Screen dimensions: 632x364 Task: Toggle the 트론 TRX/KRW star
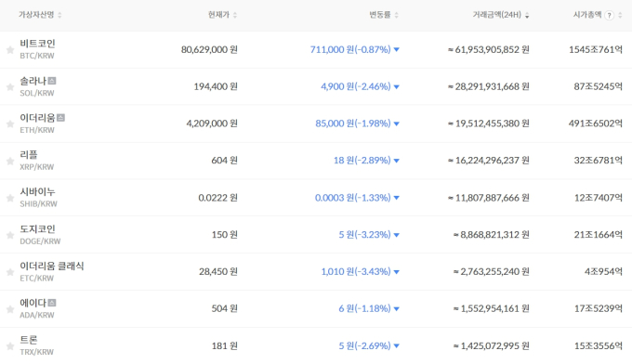pos(10,346)
